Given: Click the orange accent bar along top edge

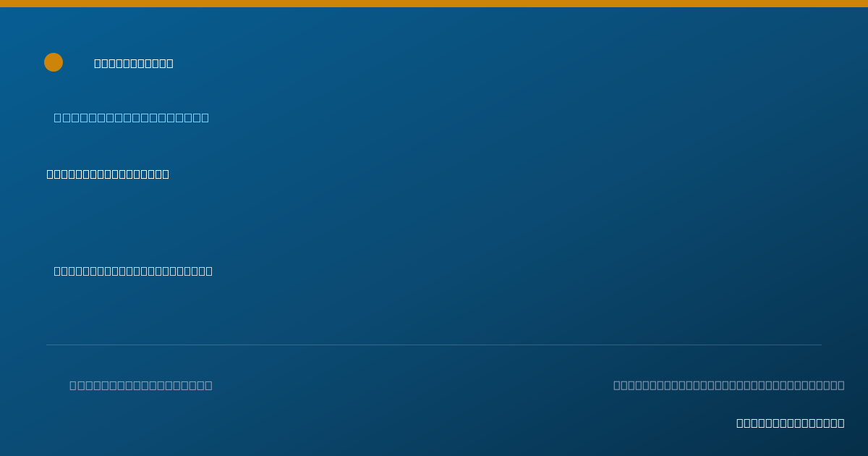Looking at the screenshot, I should pyautogui.click(x=434, y=4).
